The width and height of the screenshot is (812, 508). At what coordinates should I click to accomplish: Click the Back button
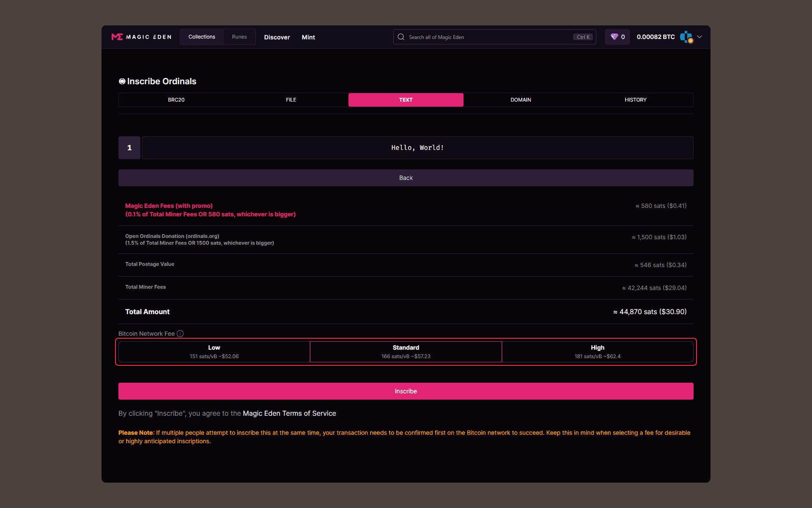(406, 178)
